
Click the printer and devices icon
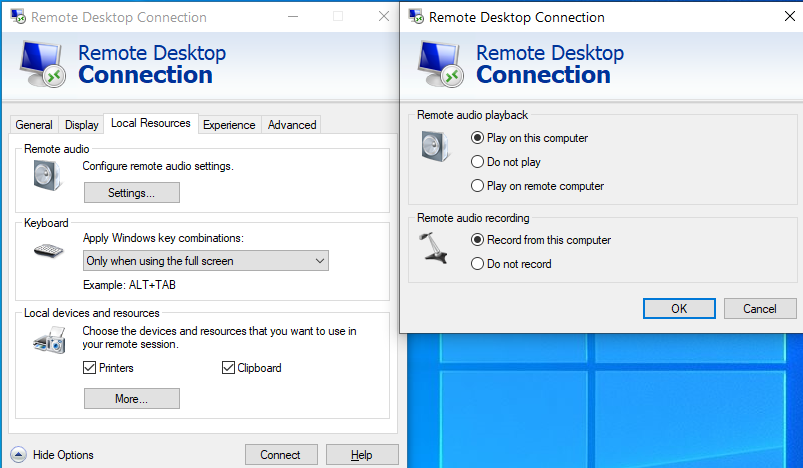click(x=50, y=340)
